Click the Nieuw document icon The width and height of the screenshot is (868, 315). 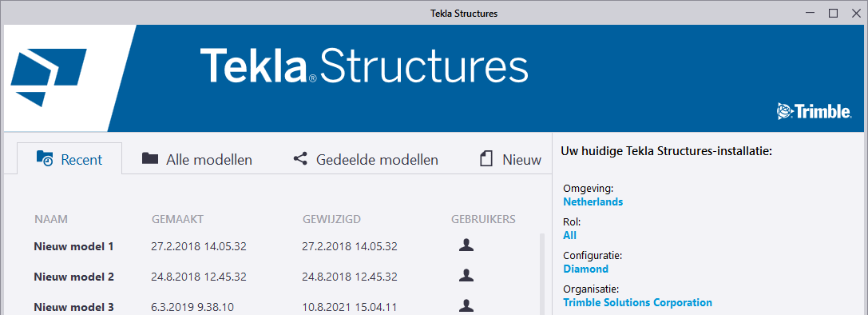[x=486, y=160]
